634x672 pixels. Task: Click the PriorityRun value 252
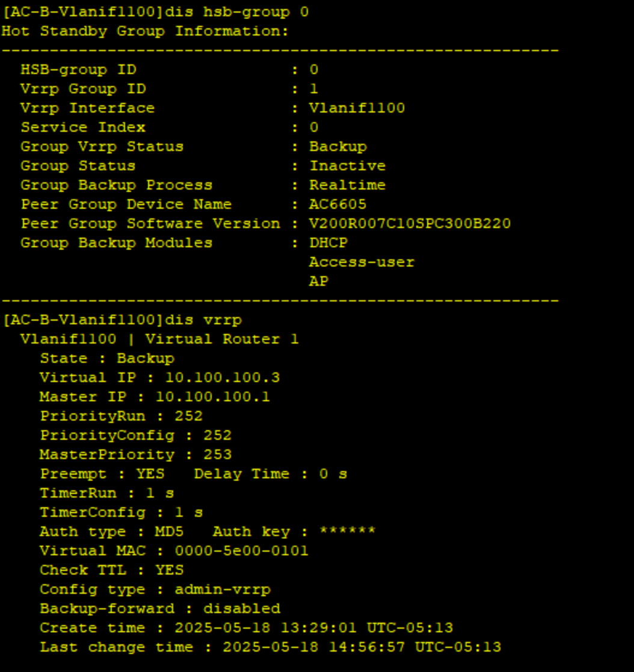[x=189, y=416]
